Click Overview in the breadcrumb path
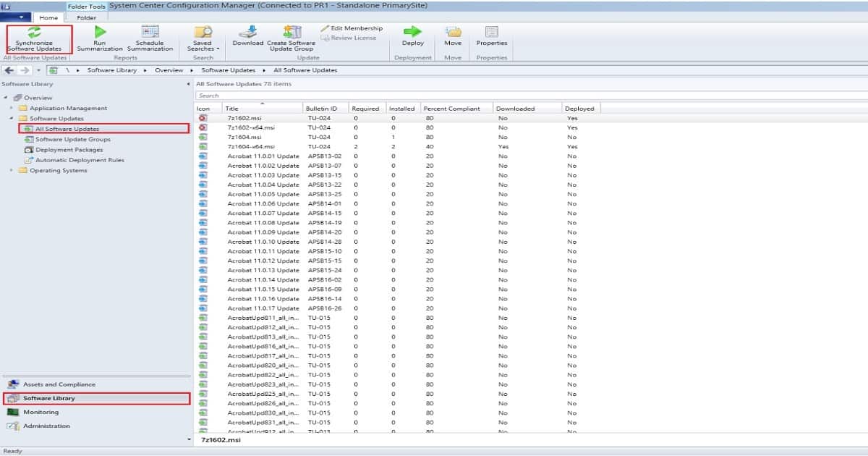868x456 pixels. (169, 70)
